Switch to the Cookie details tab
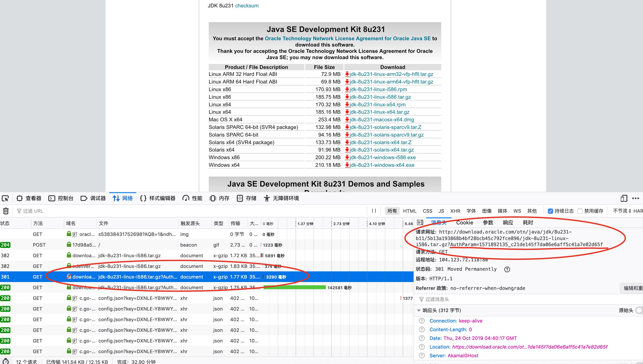The height and width of the screenshot is (364, 643). [x=465, y=222]
